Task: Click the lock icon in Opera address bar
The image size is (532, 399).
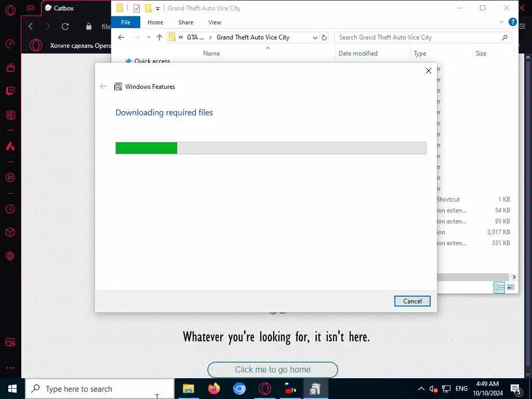Action: click(x=89, y=26)
